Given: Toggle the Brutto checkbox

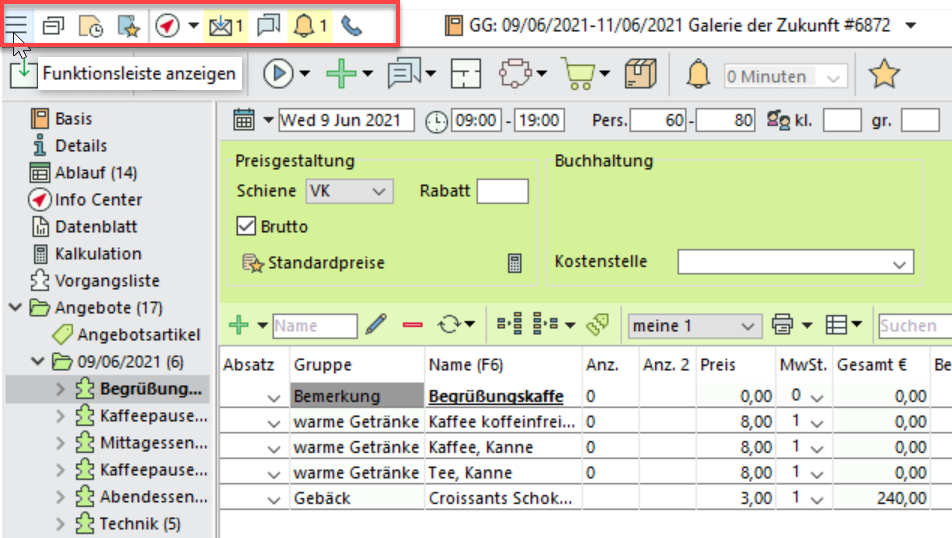Looking at the screenshot, I should pos(246,226).
